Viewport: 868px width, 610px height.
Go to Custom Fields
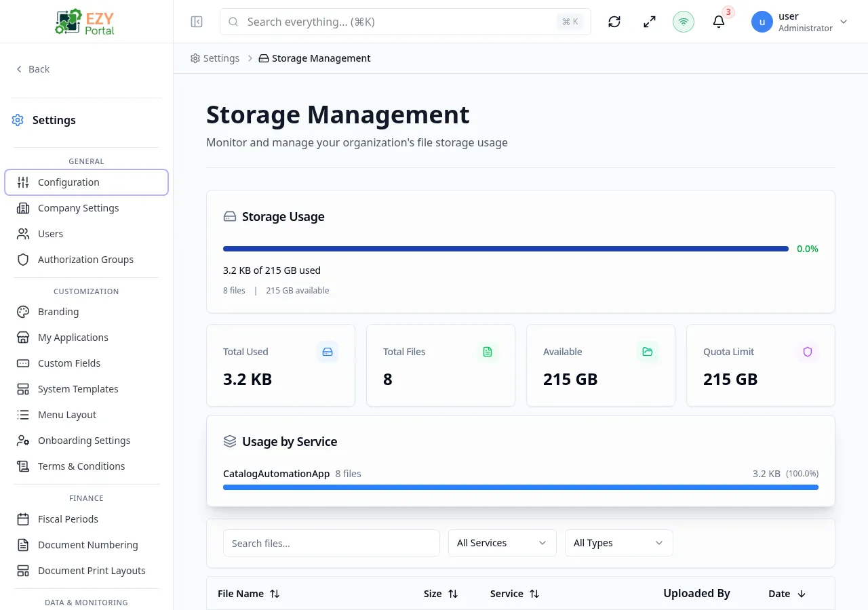point(86,363)
